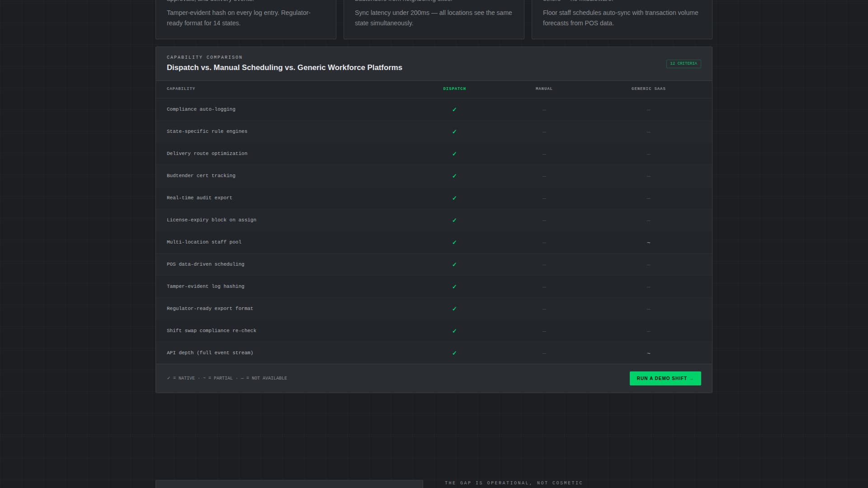Click The Gap Is Operational, Not Cosmetic label

pos(514,483)
